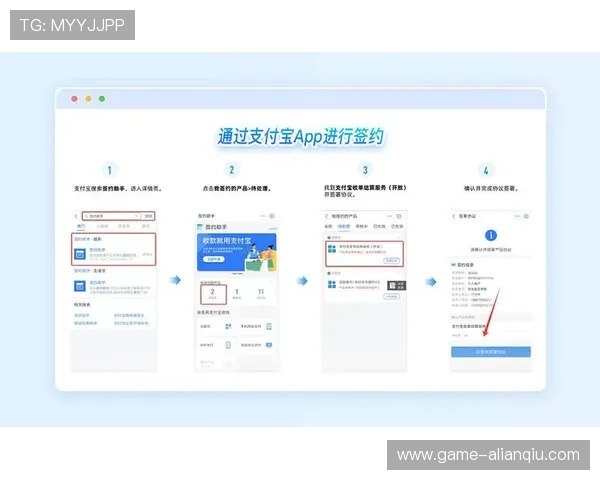This screenshot has width=600, height=480.
Task: Click the title 通过支付宝App进行签约
Action: 301,137
